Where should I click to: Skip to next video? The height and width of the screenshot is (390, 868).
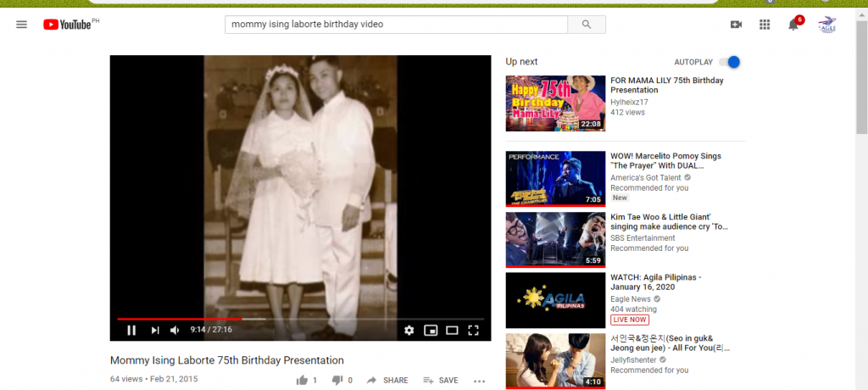(x=155, y=330)
